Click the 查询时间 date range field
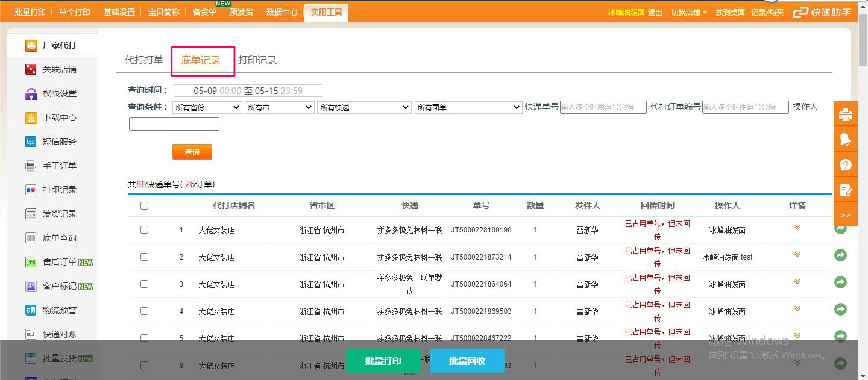This screenshot has width=868, height=380. 248,90
